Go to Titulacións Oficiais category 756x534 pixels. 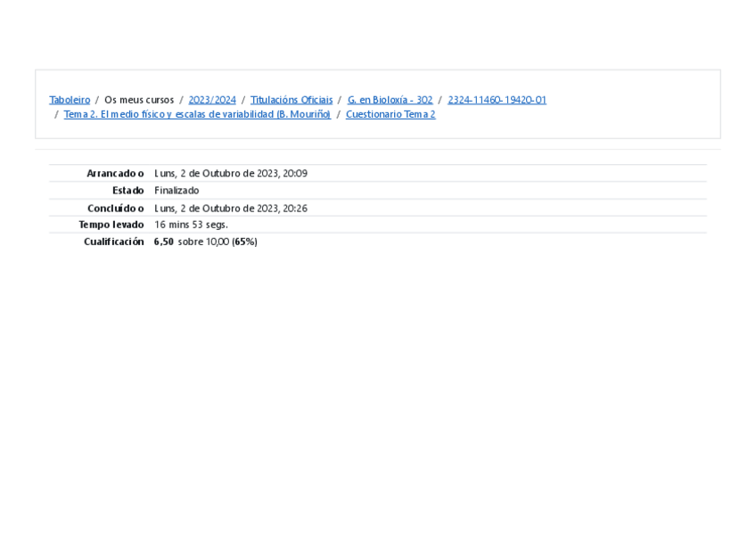tap(292, 100)
